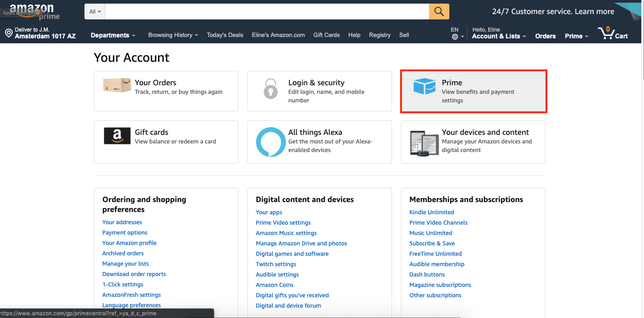The height and width of the screenshot is (318, 644).
Task: Click the delivery location pin icon
Action: (8, 33)
